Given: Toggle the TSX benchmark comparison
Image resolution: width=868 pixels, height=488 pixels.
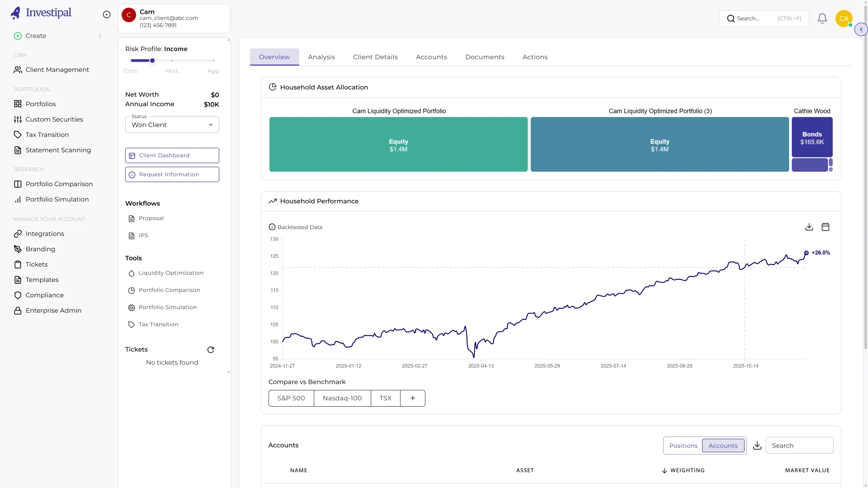Looking at the screenshot, I should pos(386,398).
